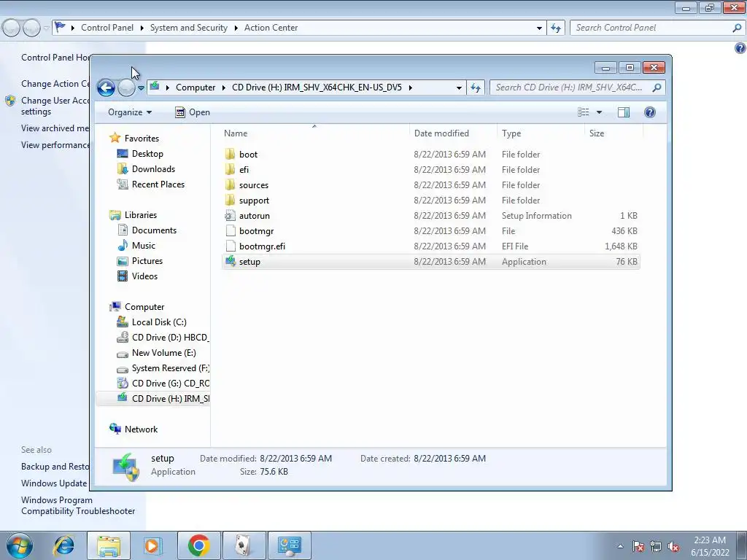Viewport: 747px width, 560px height.
Task: Select Libraries in the navigation pane
Action: coord(141,215)
